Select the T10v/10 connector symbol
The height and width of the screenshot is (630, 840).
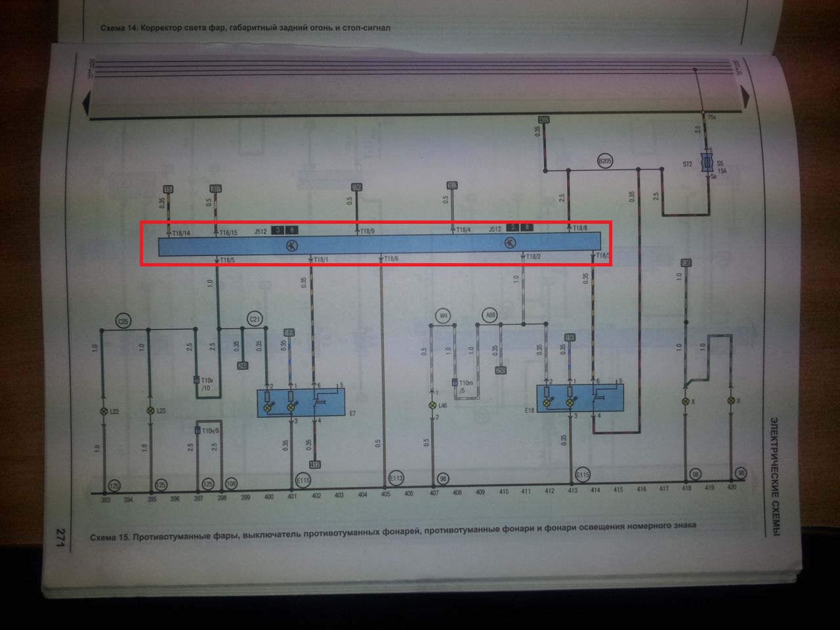click(196, 381)
